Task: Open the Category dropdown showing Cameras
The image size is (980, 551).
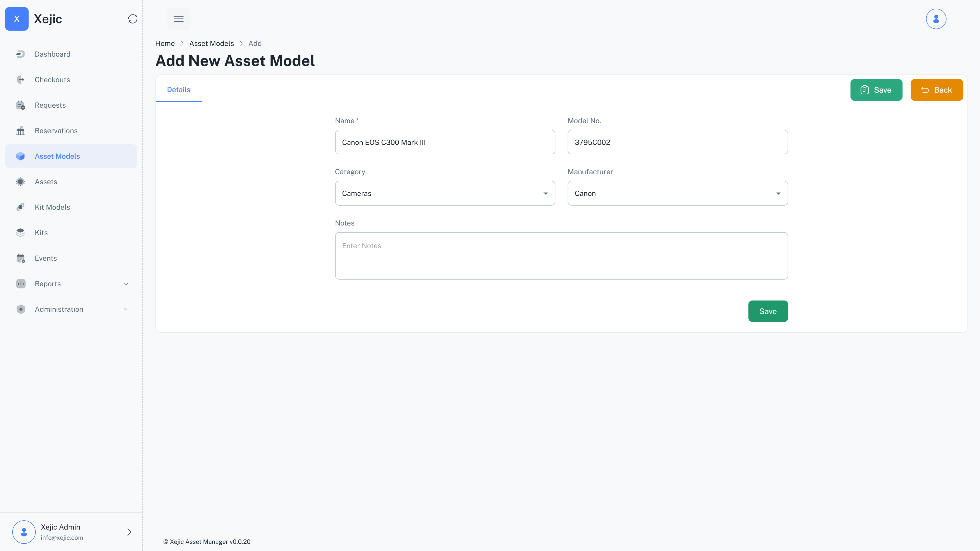Action: click(445, 193)
